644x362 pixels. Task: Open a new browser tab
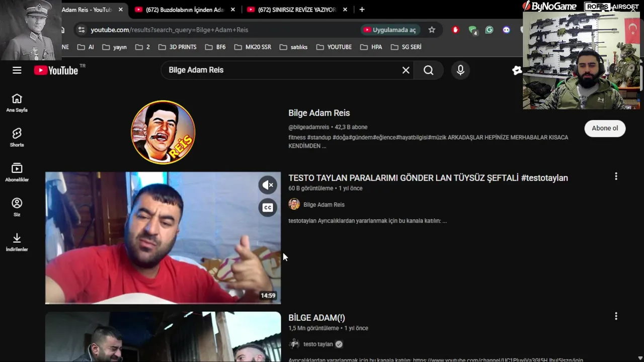pyautogui.click(x=362, y=10)
